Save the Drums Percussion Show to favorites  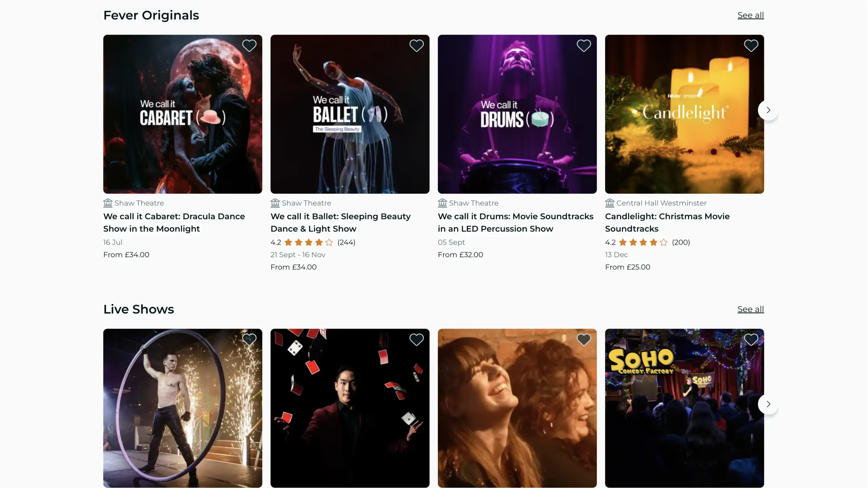coord(583,45)
